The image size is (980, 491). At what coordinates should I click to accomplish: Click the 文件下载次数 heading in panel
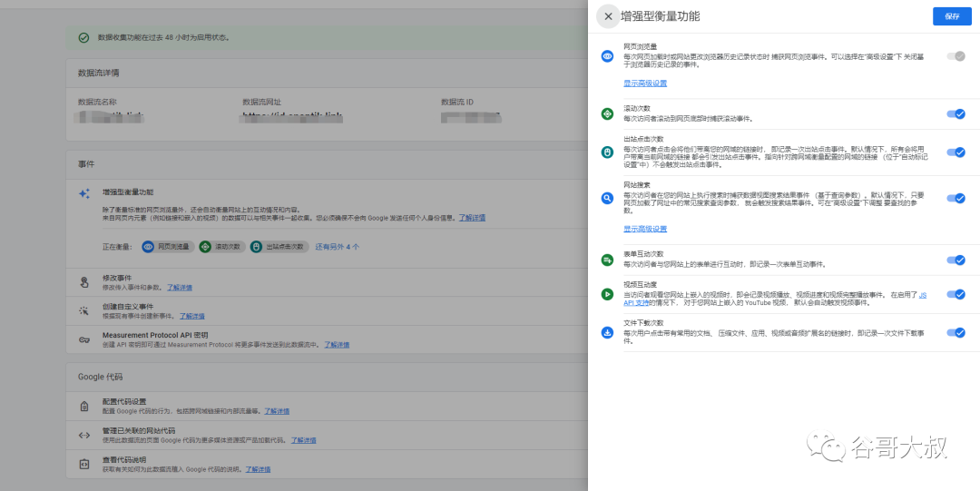pos(642,323)
